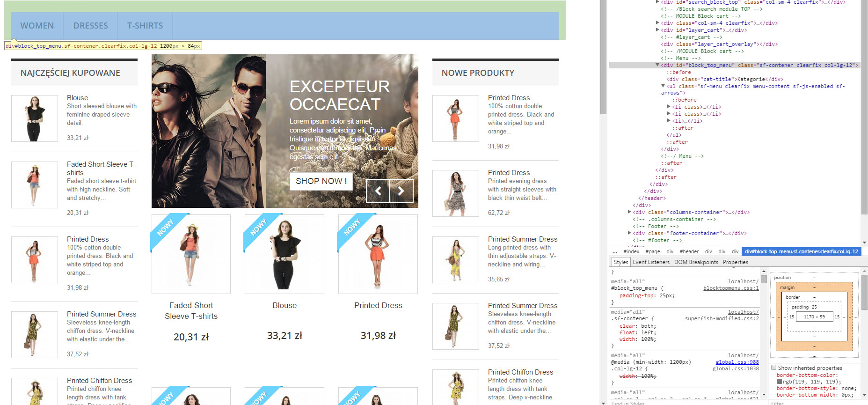868x405 pixels.
Task: Click the Find in Styles field
Action: 684,403
